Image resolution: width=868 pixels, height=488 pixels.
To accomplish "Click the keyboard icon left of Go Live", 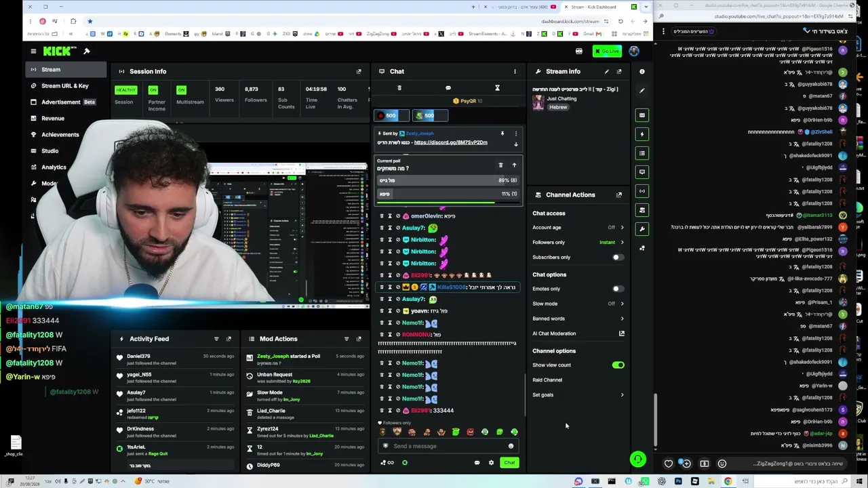I will coord(579,51).
